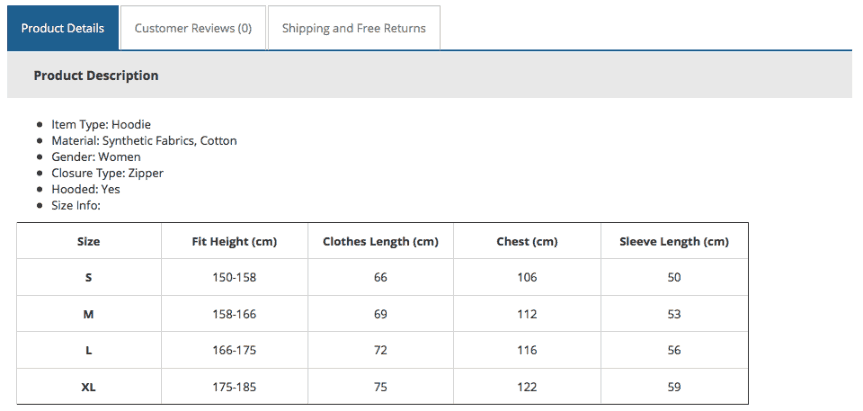Select the S size row label

pyautogui.click(x=89, y=277)
